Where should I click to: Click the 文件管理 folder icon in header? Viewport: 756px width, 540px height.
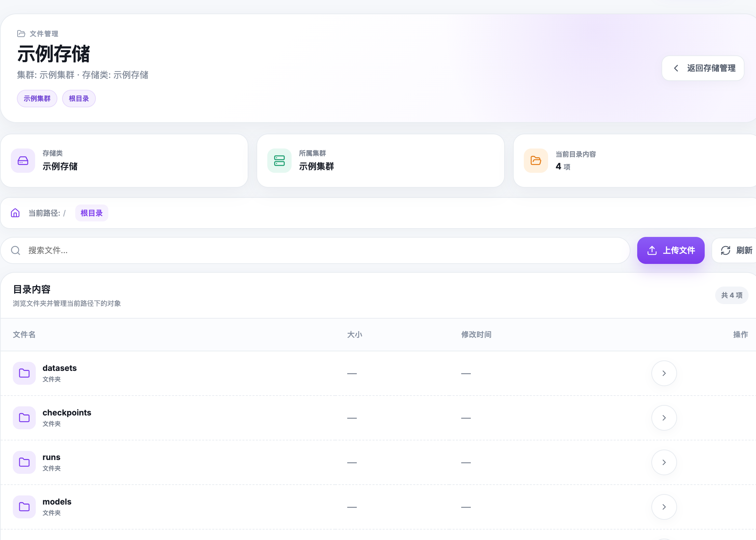click(21, 33)
